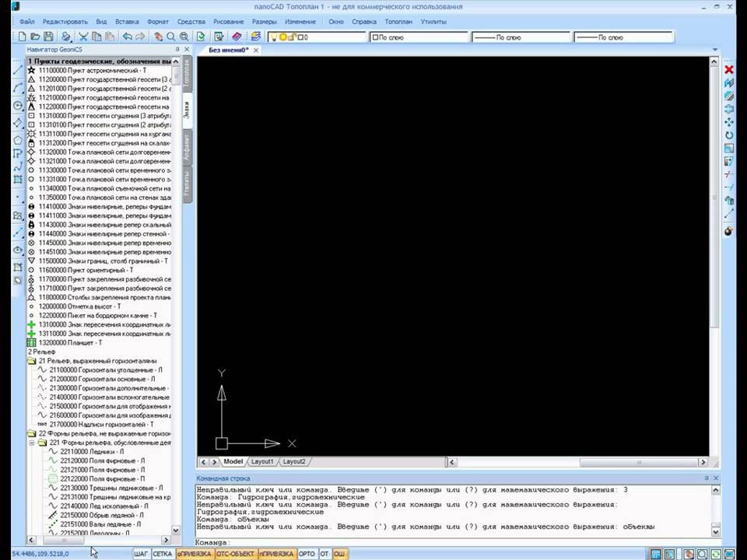Open the Рисование menu
This screenshot has width=747, height=560.
click(x=229, y=22)
